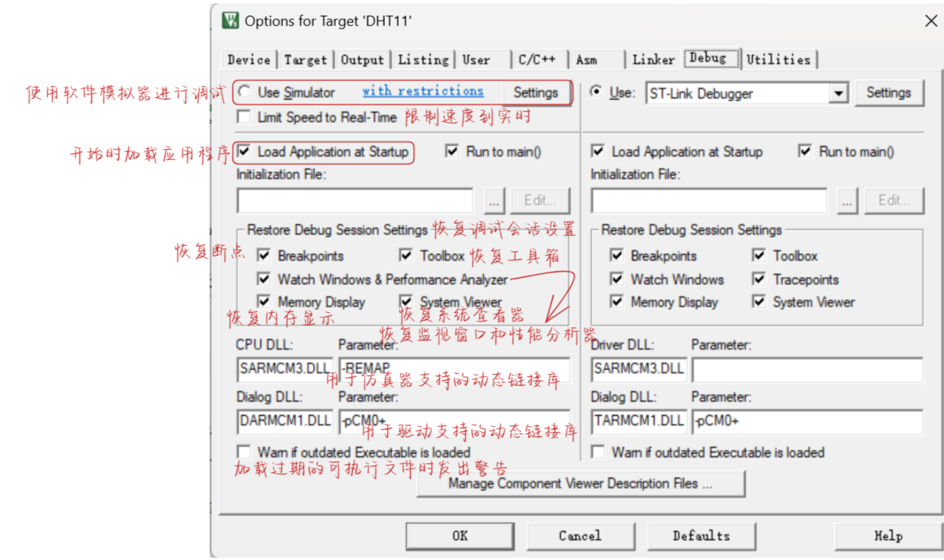Open Help for this dialog
944x560 pixels.
click(x=888, y=536)
